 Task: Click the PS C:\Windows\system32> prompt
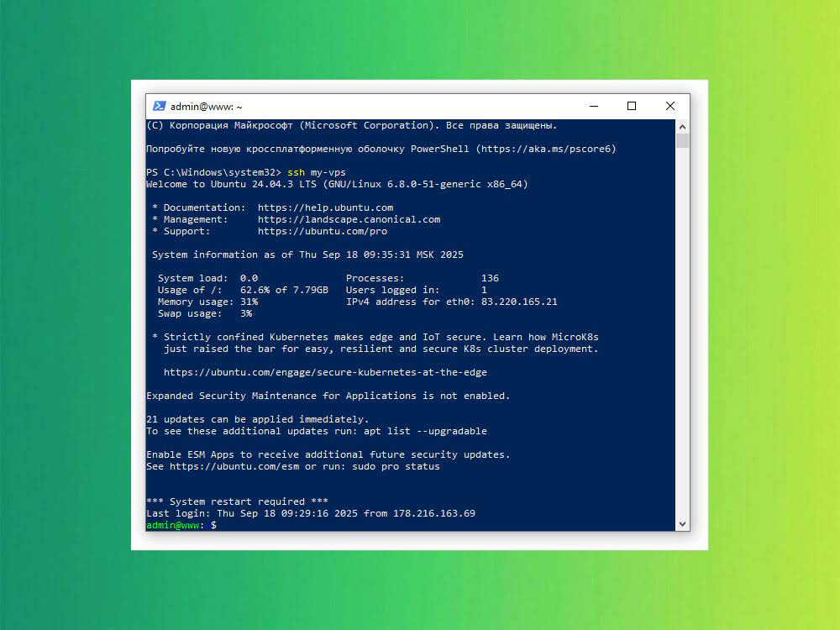click(x=213, y=172)
